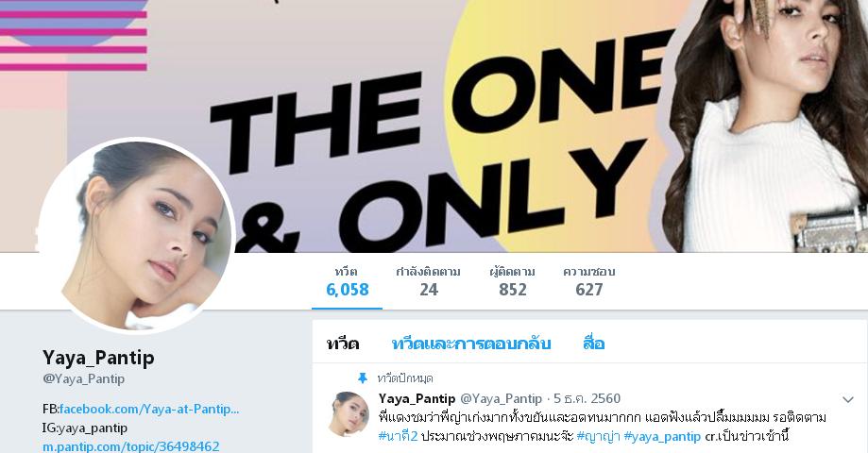868x453 pixels.
Task: Click the #นาดี2 hashtag
Action: click(x=398, y=436)
